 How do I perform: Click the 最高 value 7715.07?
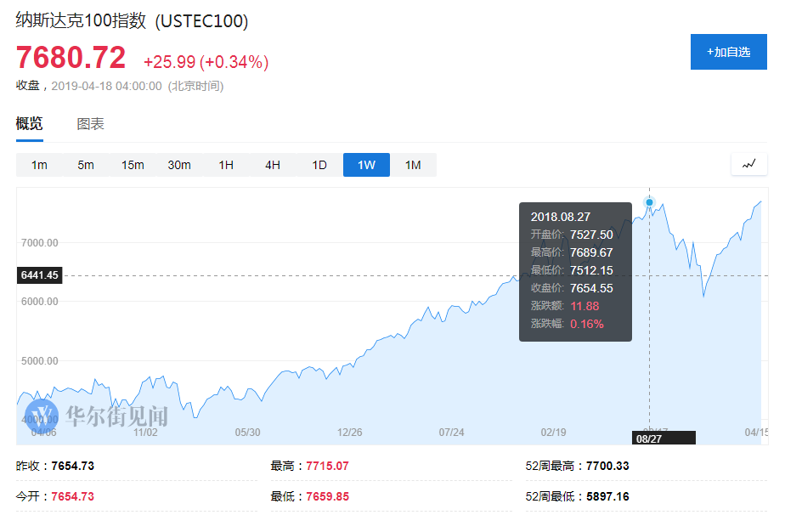(327, 466)
